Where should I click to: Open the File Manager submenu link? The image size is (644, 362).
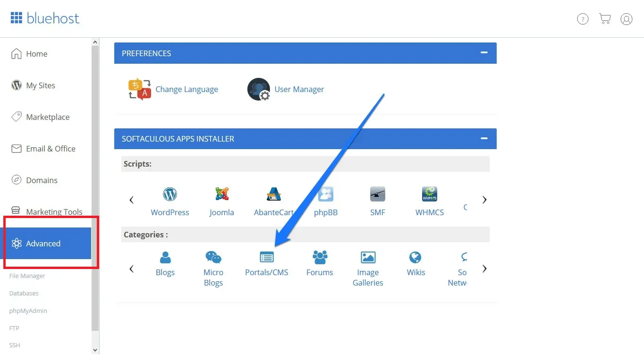click(x=27, y=276)
